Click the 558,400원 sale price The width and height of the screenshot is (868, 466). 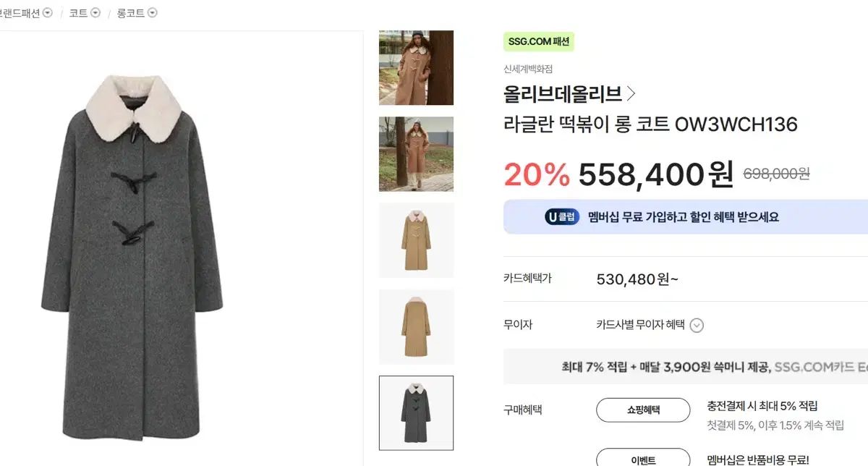[x=655, y=174]
